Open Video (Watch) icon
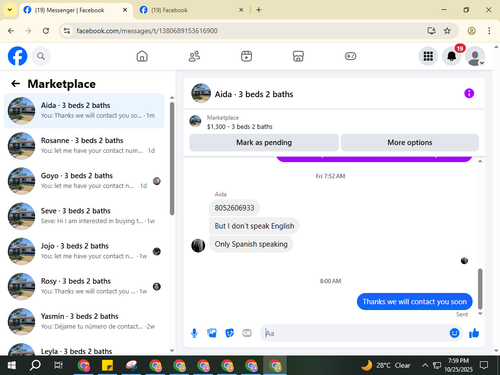 click(246, 56)
